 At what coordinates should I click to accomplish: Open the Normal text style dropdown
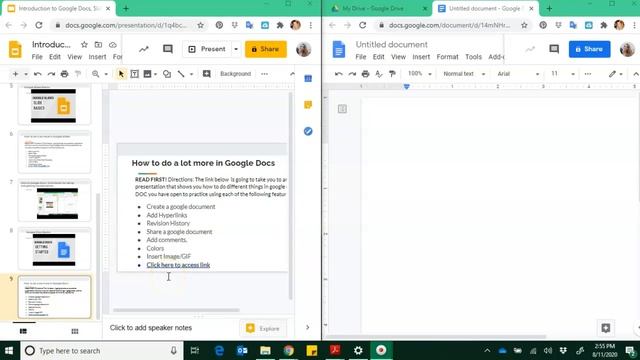pos(464,74)
